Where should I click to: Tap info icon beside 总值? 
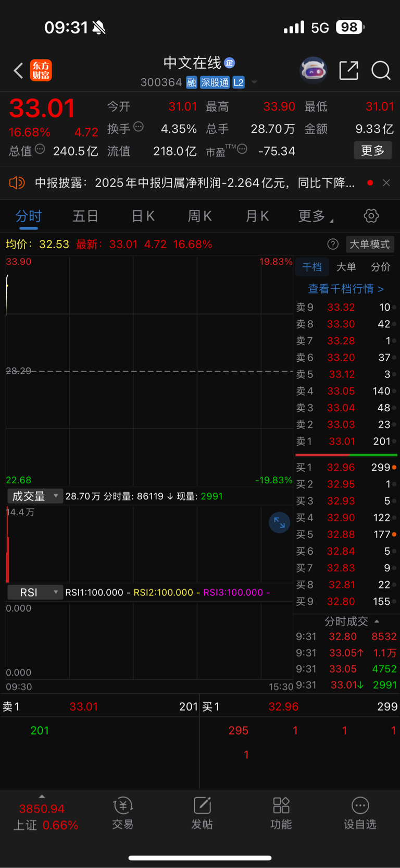click(40, 149)
